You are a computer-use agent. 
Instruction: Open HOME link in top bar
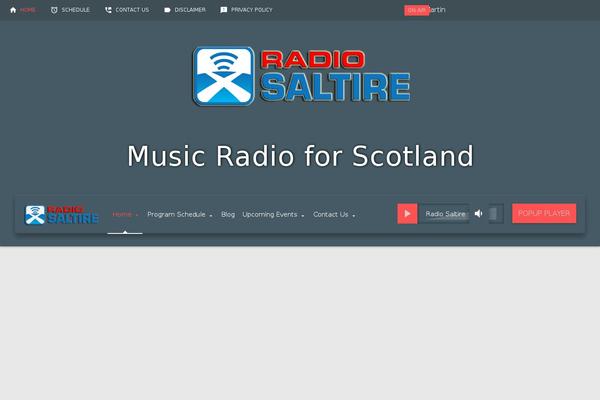click(x=28, y=10)
